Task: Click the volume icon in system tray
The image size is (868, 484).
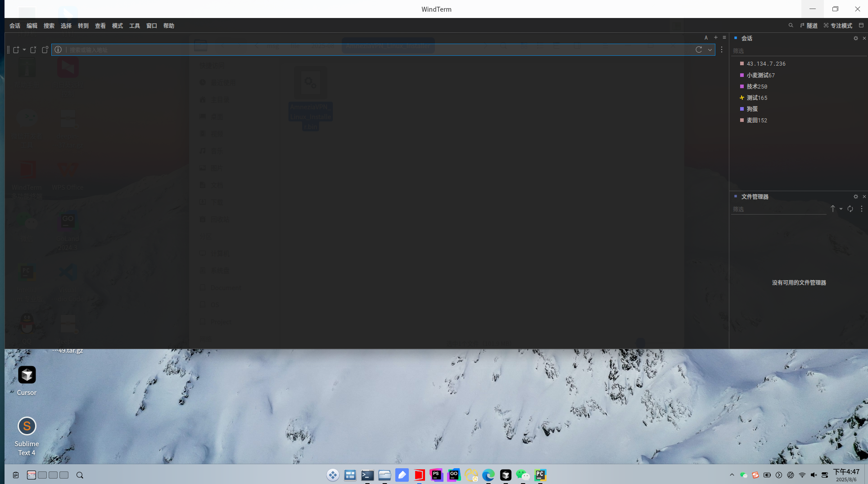Action: point(814,475)
